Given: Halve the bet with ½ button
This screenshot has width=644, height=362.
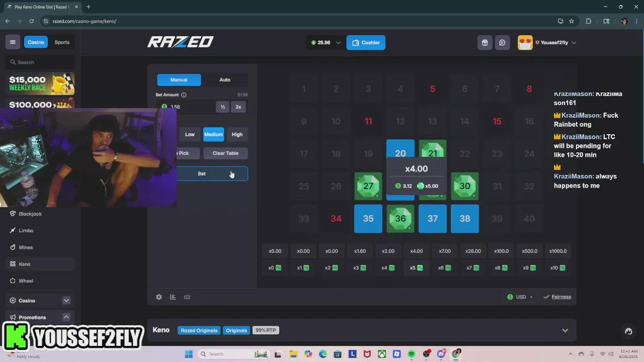Looking at the screenshot, I should click(x=222, y=107).
